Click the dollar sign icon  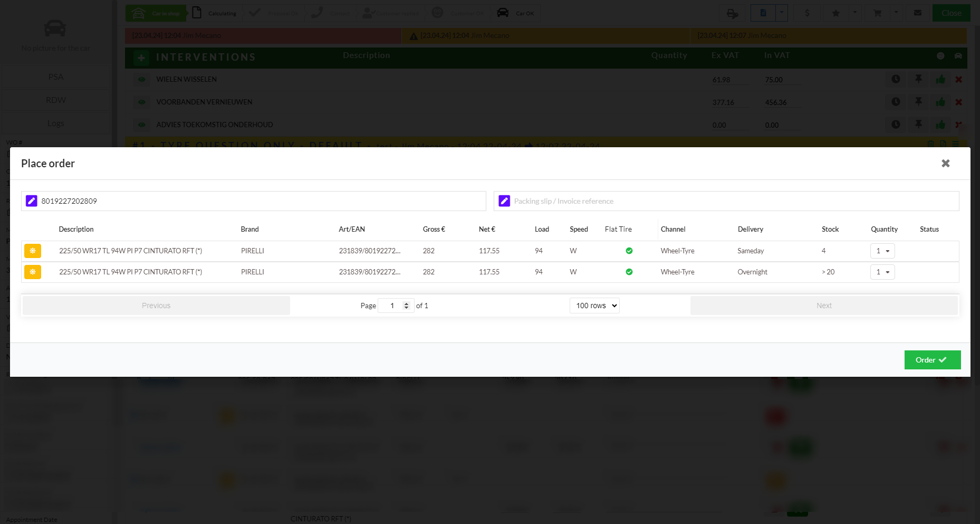coord(807,13)
